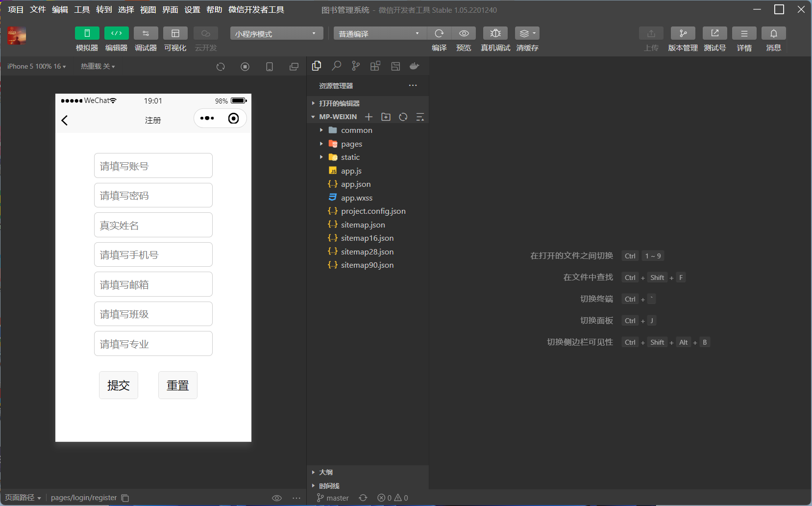Focus the 请填写密码 input field

[153, 195]
